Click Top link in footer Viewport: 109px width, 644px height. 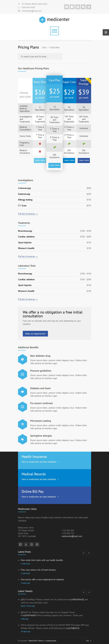click(x=89, y=641)
